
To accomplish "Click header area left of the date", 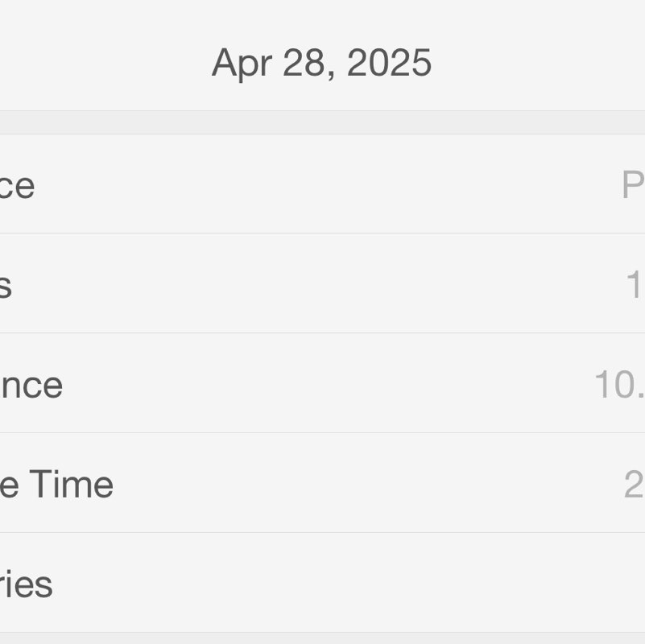I will [97, 63].
